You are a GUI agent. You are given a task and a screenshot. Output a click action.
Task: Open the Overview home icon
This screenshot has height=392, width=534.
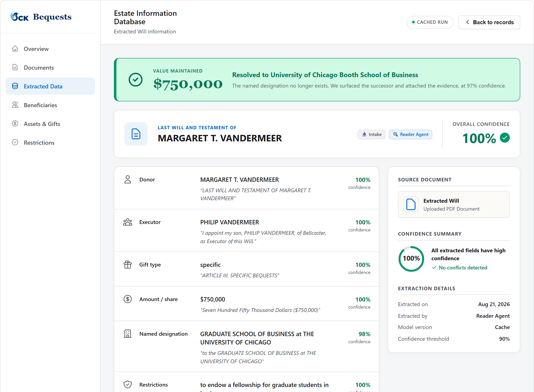pyautogui.click(x=15, y=49)
